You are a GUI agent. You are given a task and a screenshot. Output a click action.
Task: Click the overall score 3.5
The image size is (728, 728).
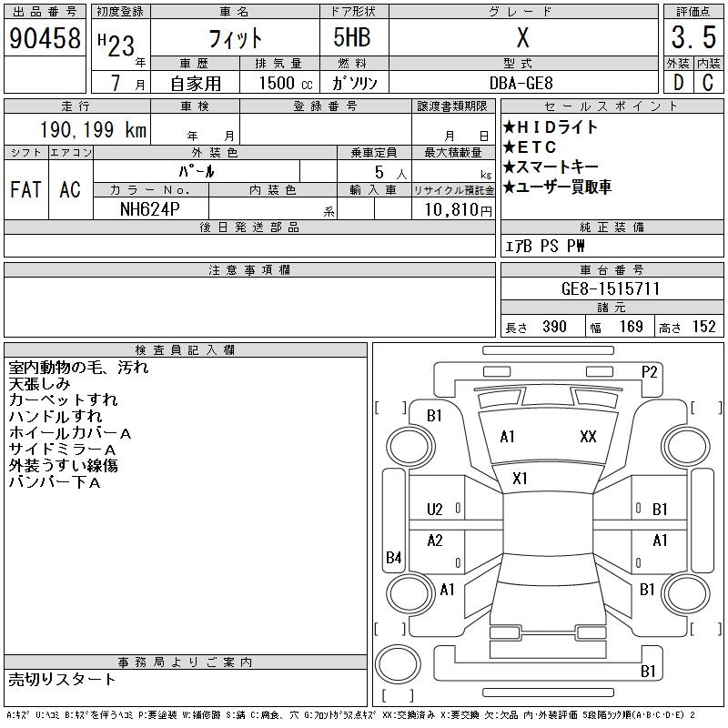pos(691,38)
